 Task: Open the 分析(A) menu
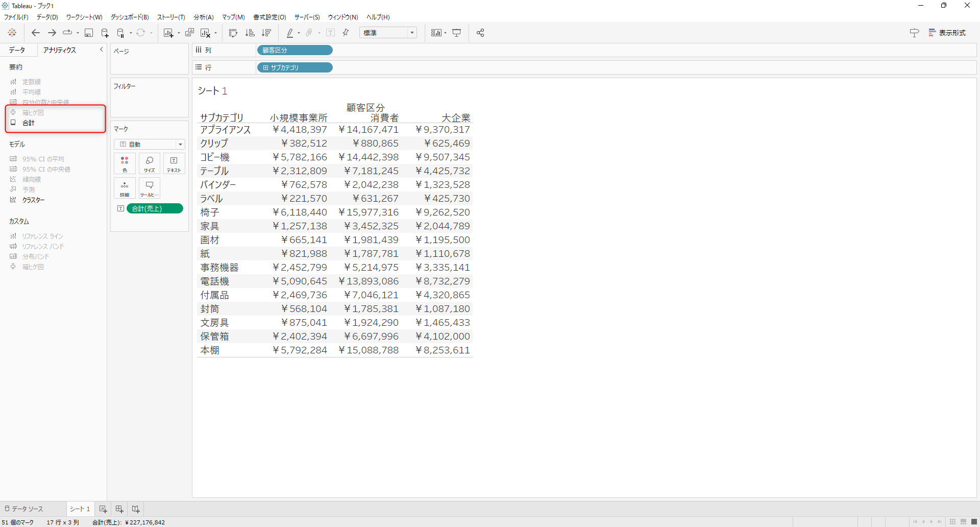203,17
